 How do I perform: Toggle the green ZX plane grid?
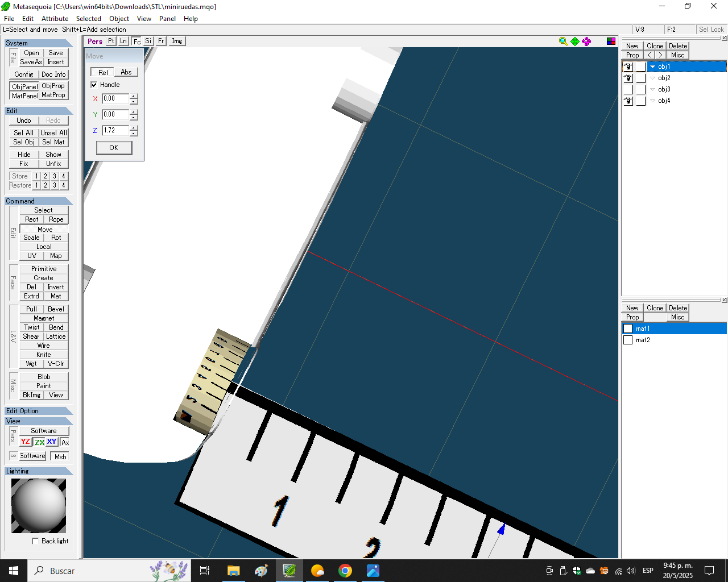pos(39,442)
